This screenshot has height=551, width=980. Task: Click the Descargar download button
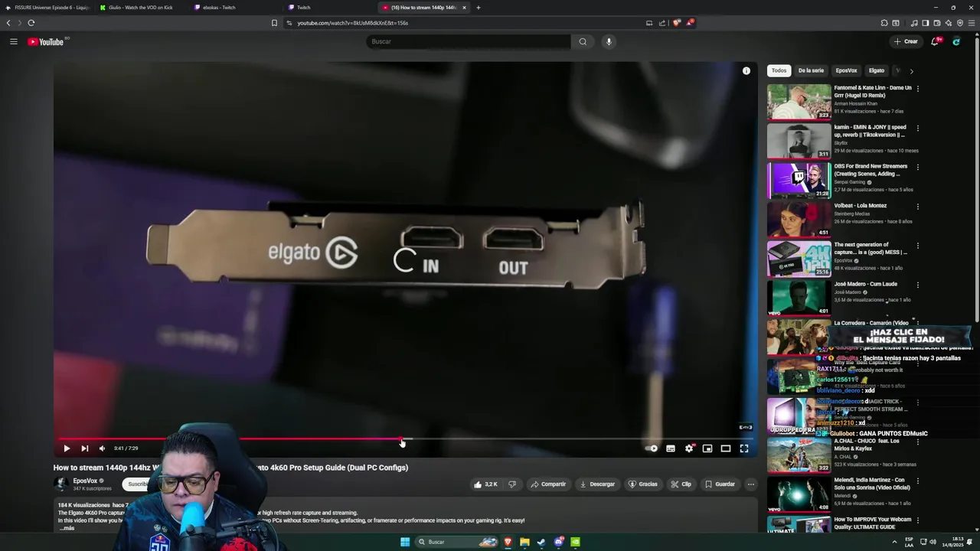point(597,484)
